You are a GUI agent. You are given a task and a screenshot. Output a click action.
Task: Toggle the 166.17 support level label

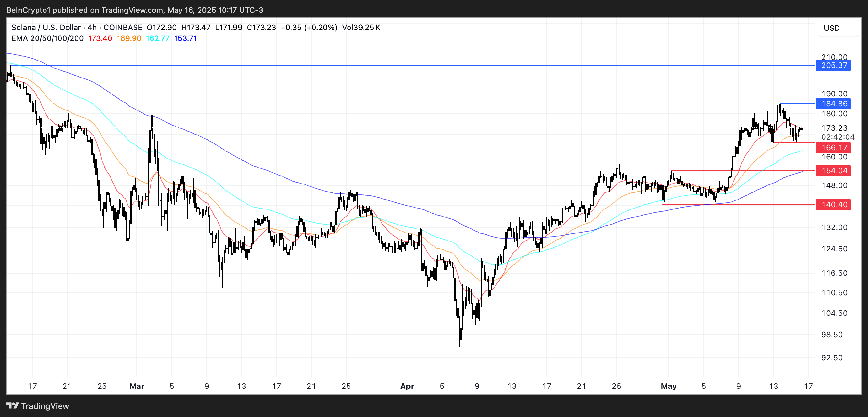click(x=833, y=148)
